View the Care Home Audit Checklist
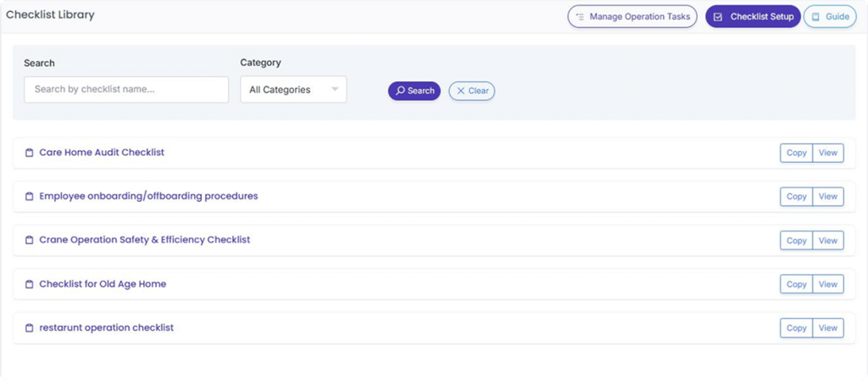868x380 pixels. click(x=828, y=153)
